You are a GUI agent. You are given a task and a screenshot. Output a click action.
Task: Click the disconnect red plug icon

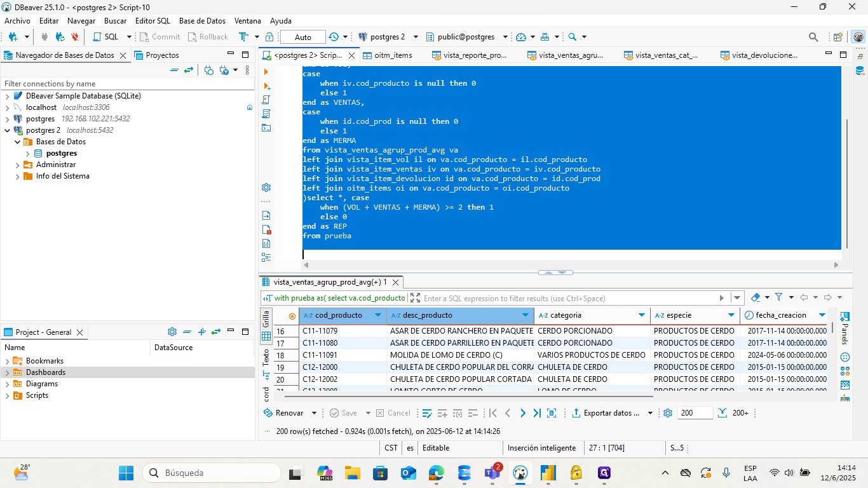[x=75, y=37]
